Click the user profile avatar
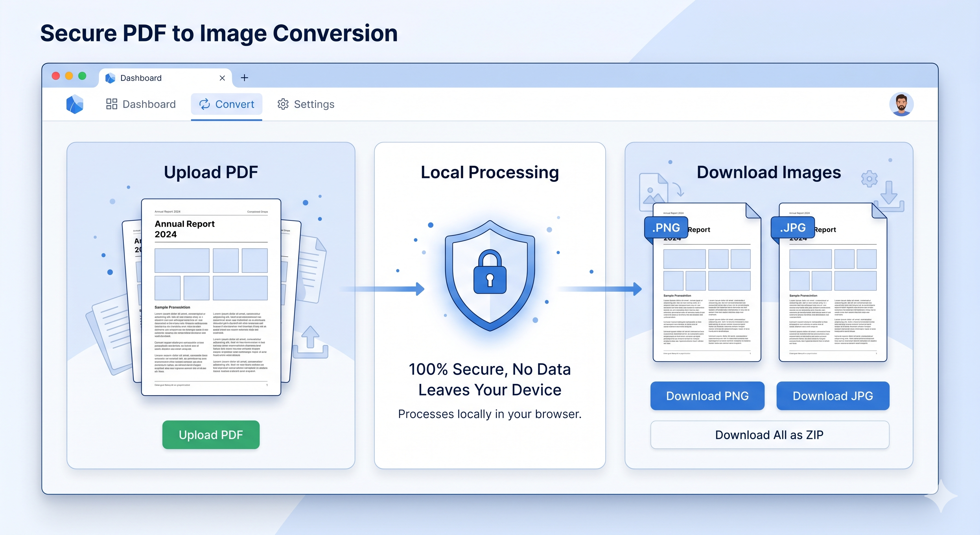This screenshot has width=980, height=535. point(901,104)
